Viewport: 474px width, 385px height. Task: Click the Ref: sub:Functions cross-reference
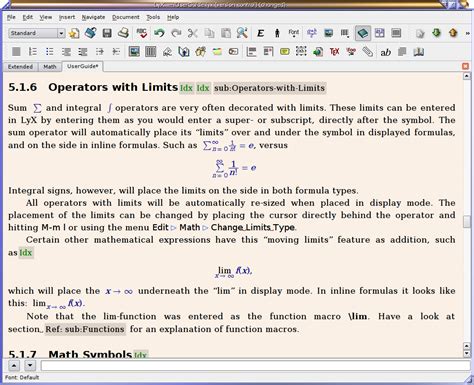(x=85, y=329)
